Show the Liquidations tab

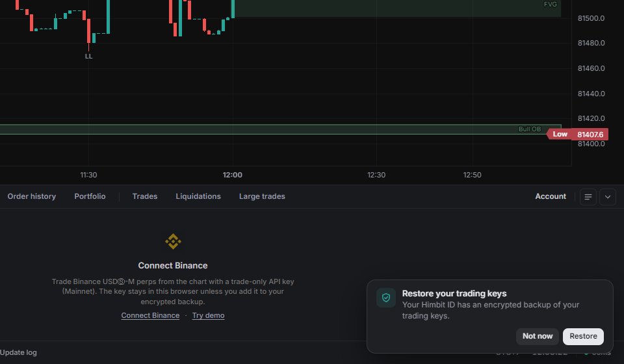pyautogui.click(x=198, y=196)
